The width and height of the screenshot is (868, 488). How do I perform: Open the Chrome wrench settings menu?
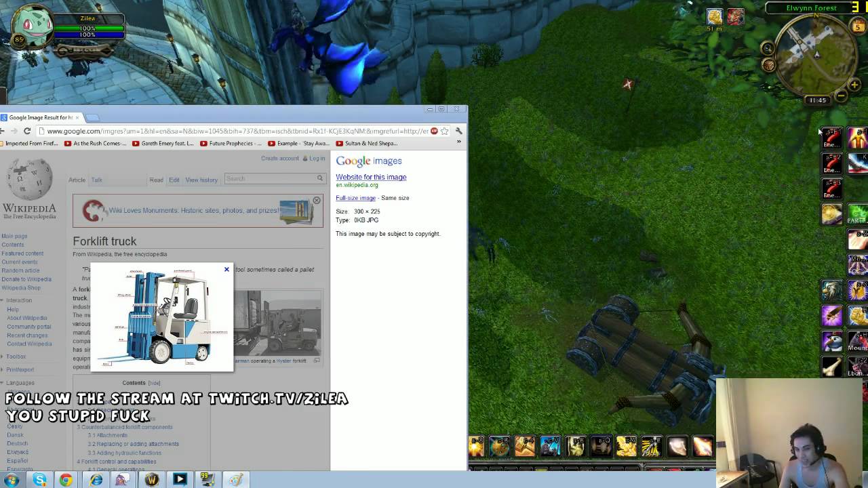pyautogui.click(x=459, y=131)
